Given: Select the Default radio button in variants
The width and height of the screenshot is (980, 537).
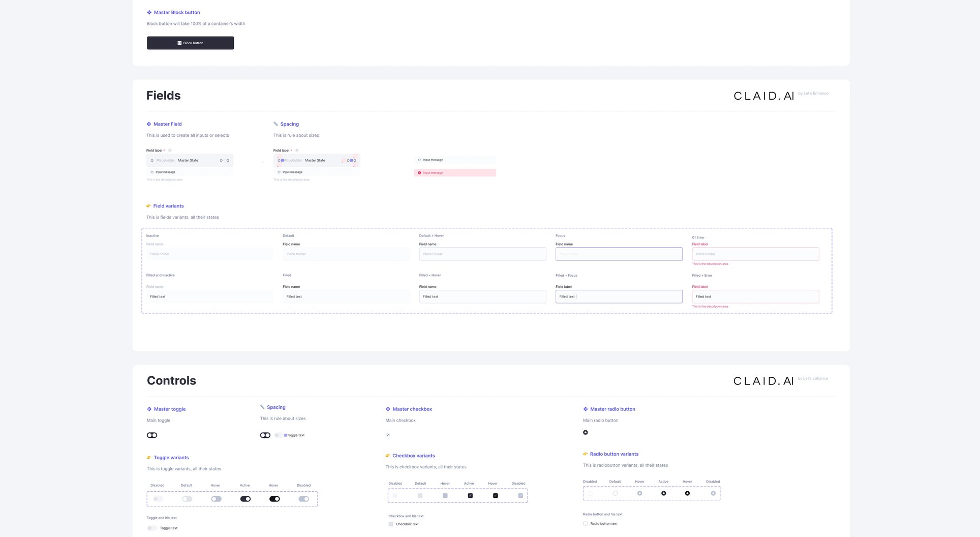Looking at the screenshot, I should coord(615,493).
